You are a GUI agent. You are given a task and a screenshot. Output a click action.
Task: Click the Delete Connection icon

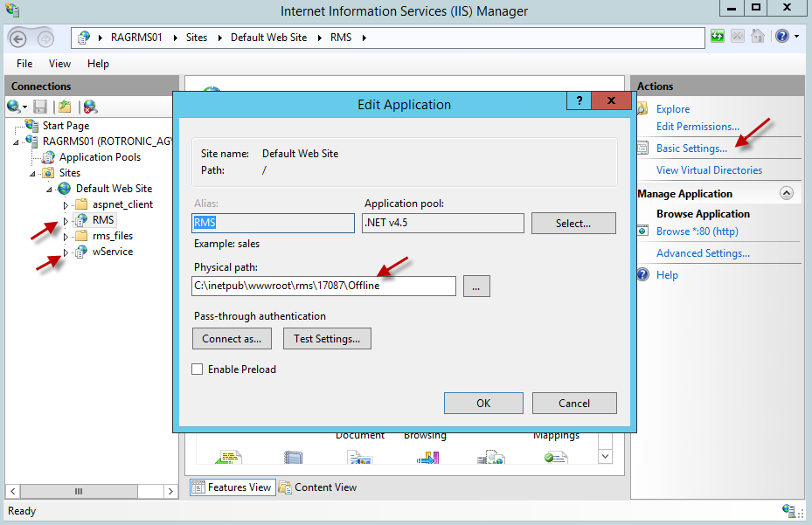tap(90, 107)
